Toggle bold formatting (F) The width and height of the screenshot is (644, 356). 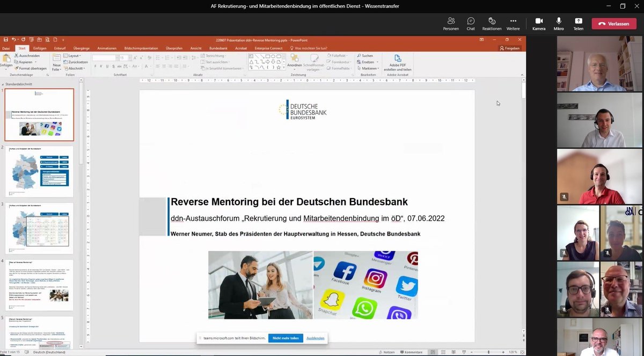pos(94,66)
